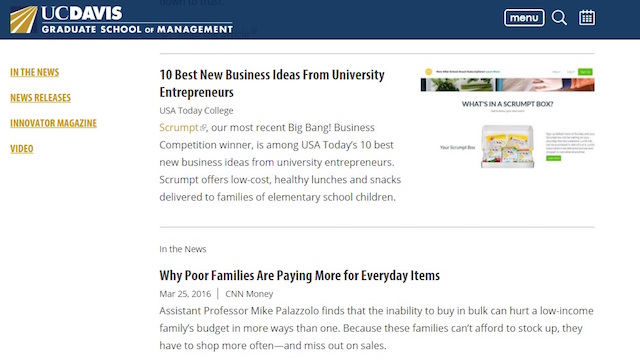Click CNN Money source label
This screenshot has height=361, width=640.
click(249, 294)
